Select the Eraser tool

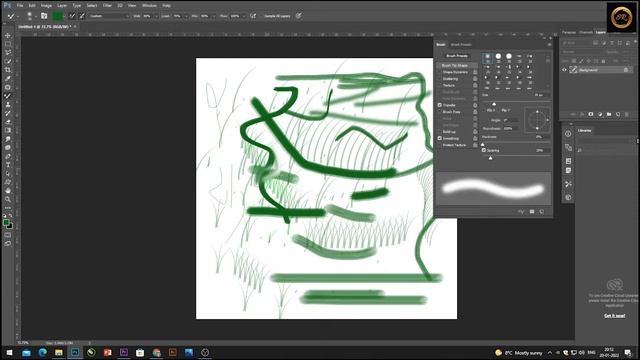click(8, 122)
